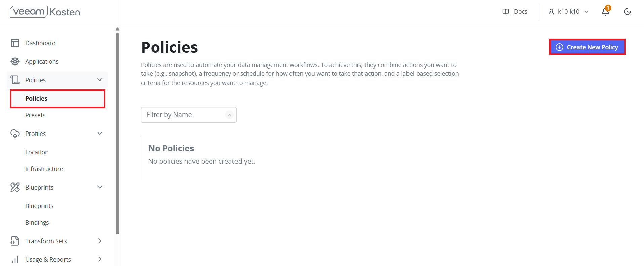
Task: Collapse the Profiles section chevron
Action: click(100, 134)
